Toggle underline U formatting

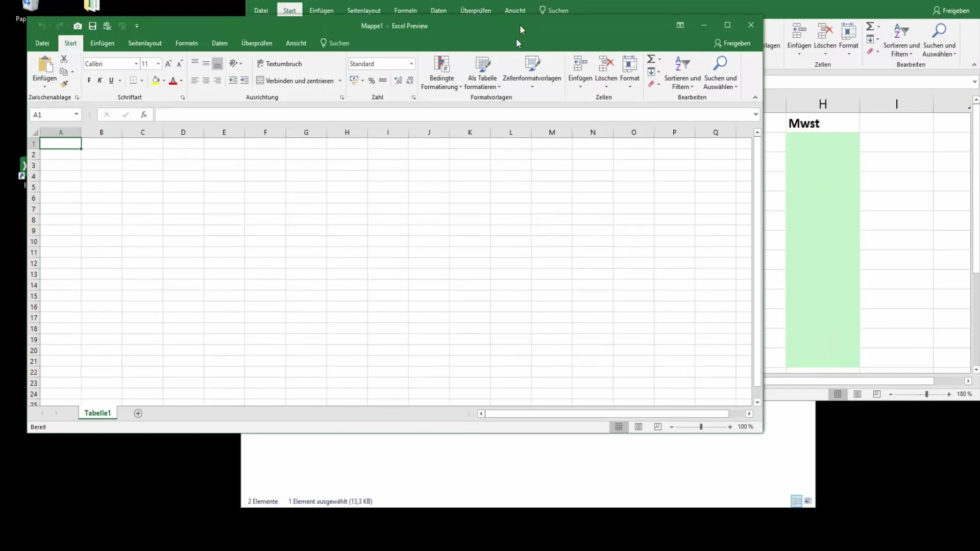click(111, 81)
